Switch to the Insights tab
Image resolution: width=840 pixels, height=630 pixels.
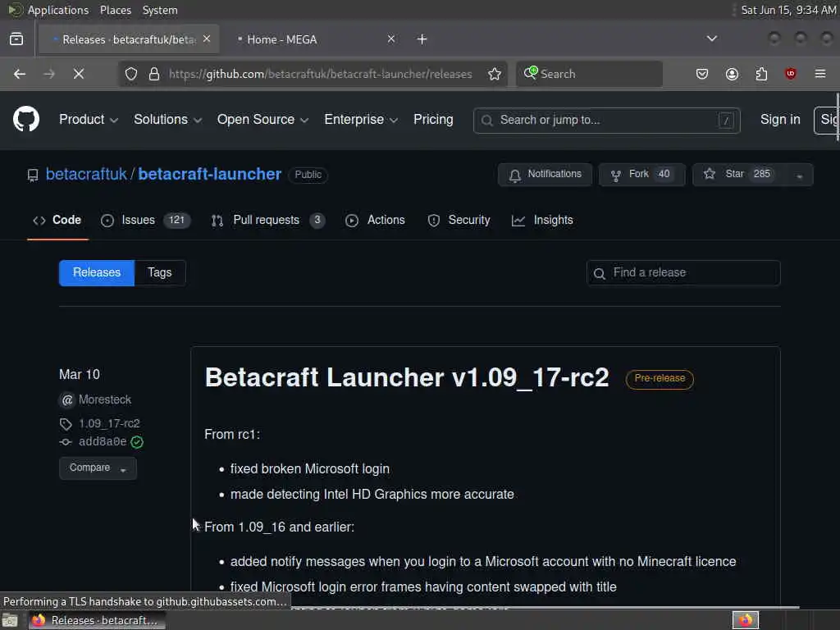[x=542, y=220]
